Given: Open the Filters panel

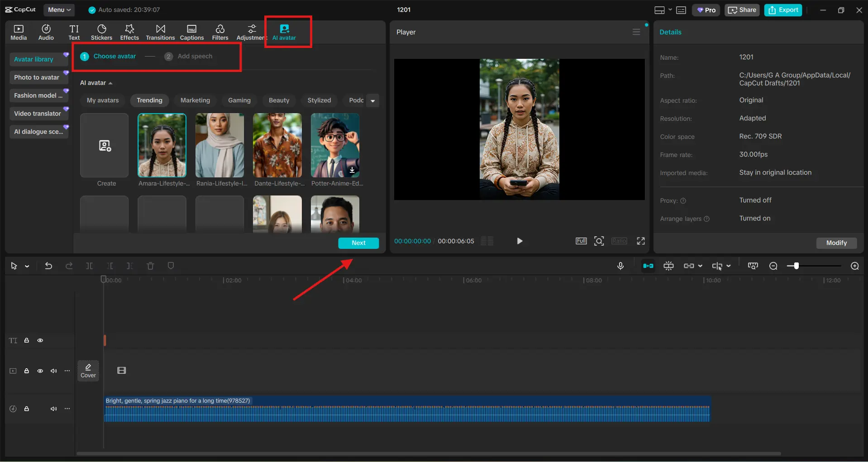Looking at the screenshot, I should (x=220, y=32).
